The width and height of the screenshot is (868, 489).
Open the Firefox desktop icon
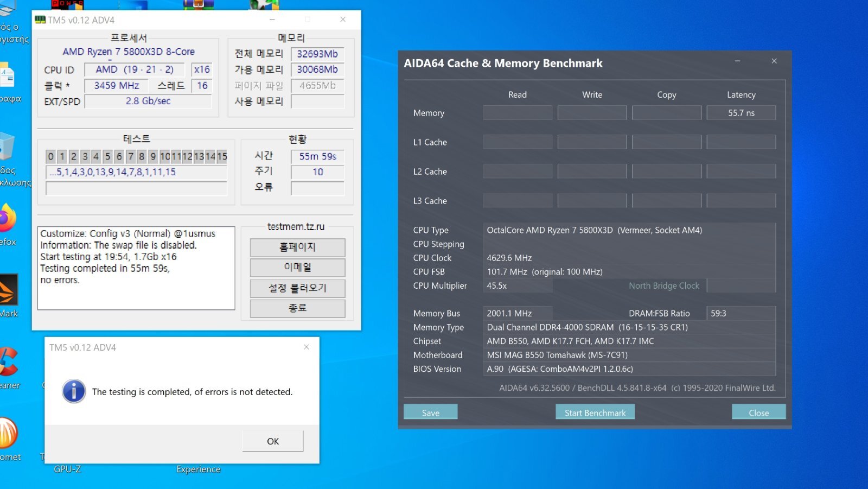(8, 219)
